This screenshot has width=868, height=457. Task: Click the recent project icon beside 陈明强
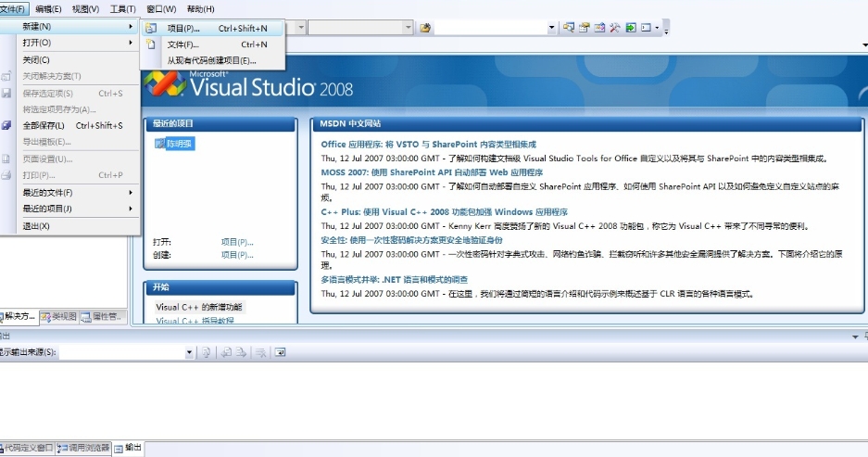[x=160, y=144]
